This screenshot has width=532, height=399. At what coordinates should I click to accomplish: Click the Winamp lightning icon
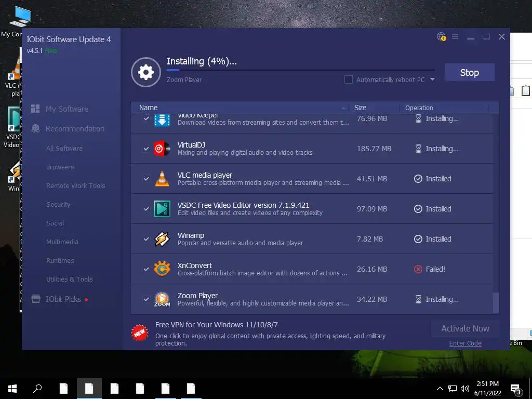pyautogui.click(x=162, y=239)
